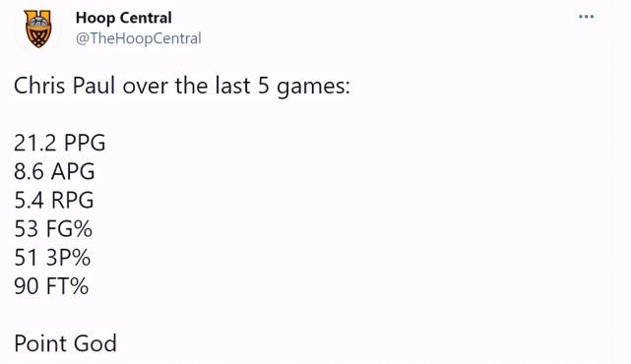Click the word 'games:' in the headline
This screenshot has height=364, width=631.
pos(313,88)
